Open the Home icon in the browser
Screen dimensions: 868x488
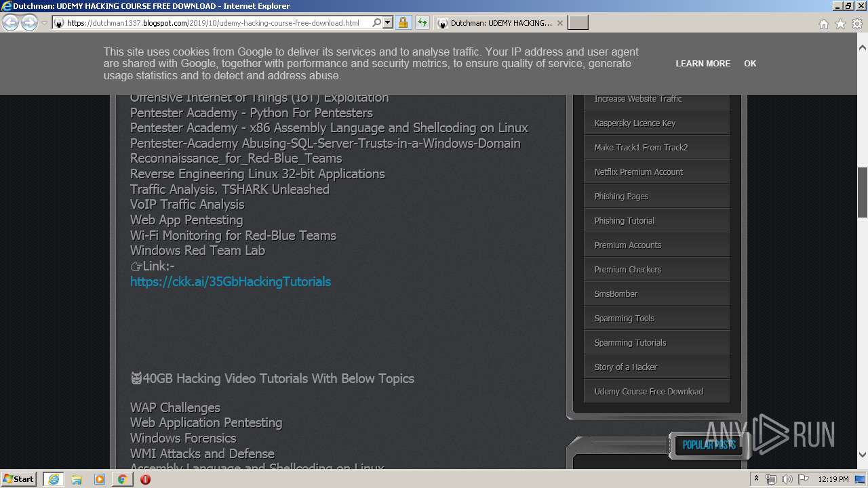click(x=823, y=24)
